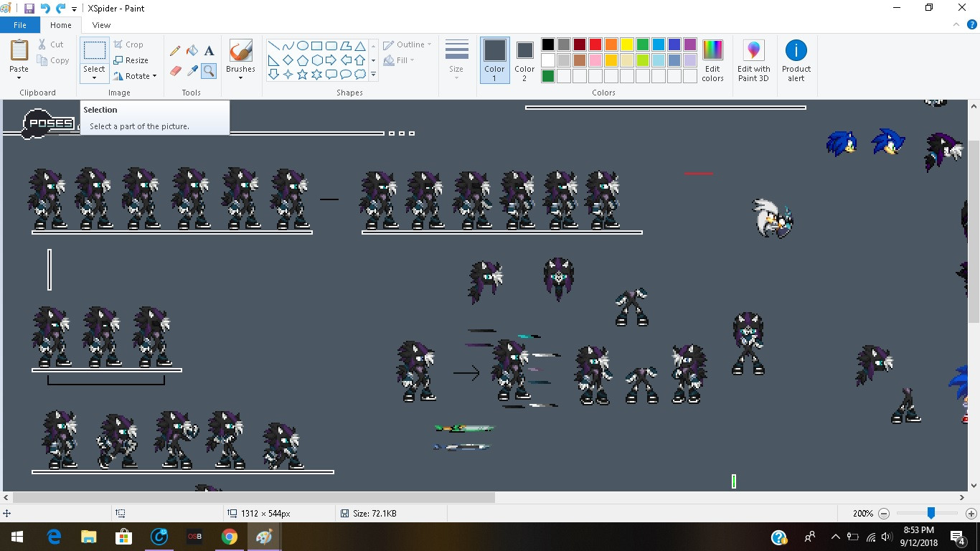Open Edit colors dialog

coord(712,60)
